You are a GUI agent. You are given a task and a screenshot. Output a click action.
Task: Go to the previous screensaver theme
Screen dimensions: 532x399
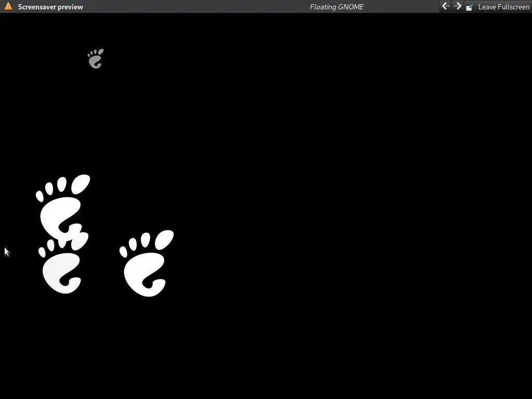click(445, 6)
